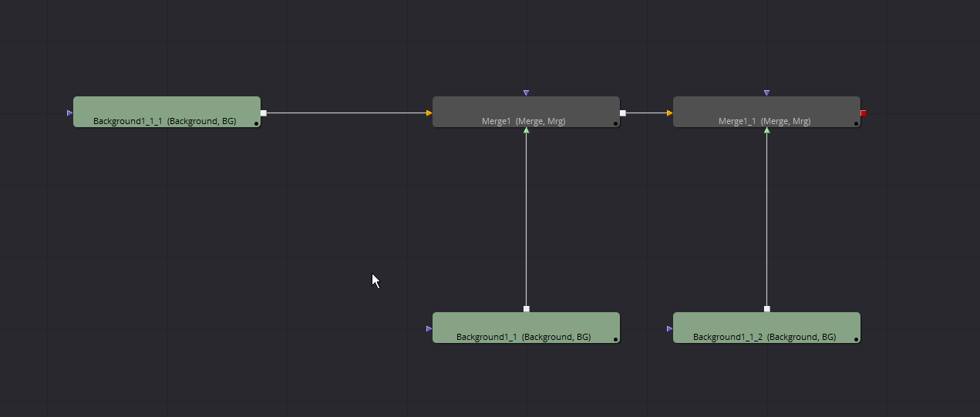Click the green foreground input arrow of Merge1_1
Screen dimensions: 980x417
click(x=767, y=130)
